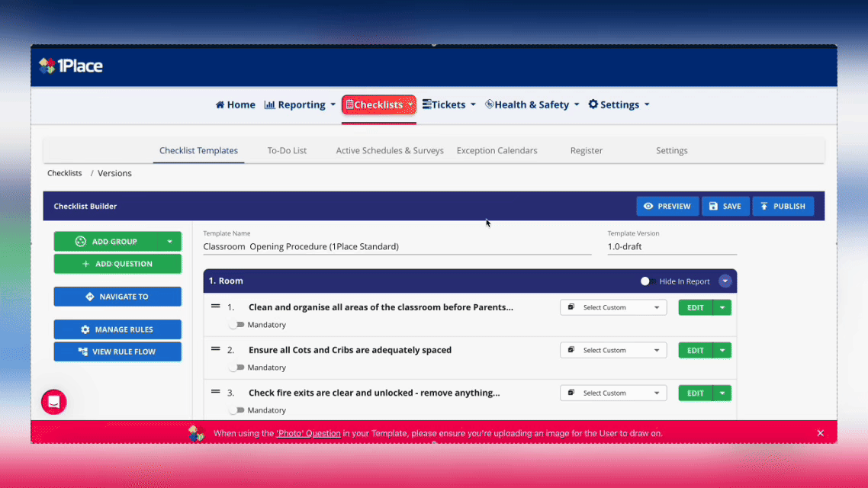Image resolution: width=868 pixels, height=488 pixels.
Task: Open the Health & Safety menu
Action: [x=532, y=104]
